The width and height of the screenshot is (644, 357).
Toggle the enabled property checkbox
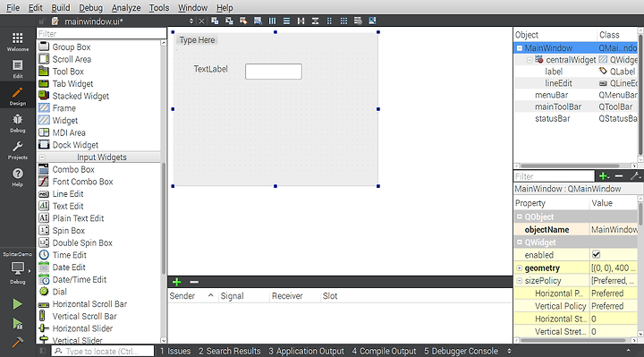pyautogui.click(x=597, y=255)
